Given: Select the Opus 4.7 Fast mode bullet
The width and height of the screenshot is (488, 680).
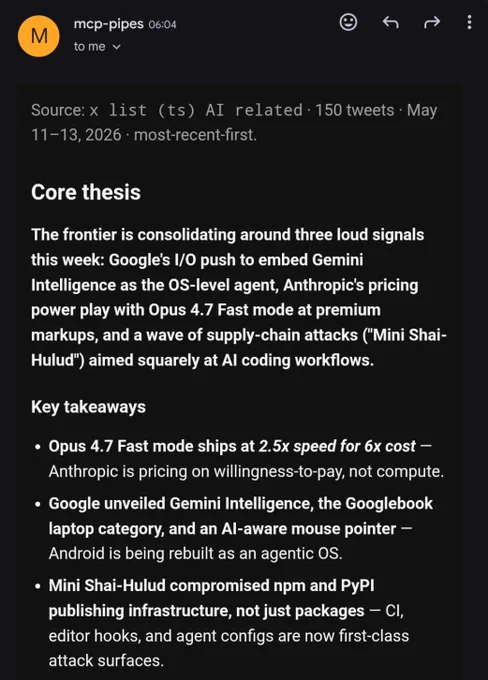Looking at the screenshot, I should [246, 459].
